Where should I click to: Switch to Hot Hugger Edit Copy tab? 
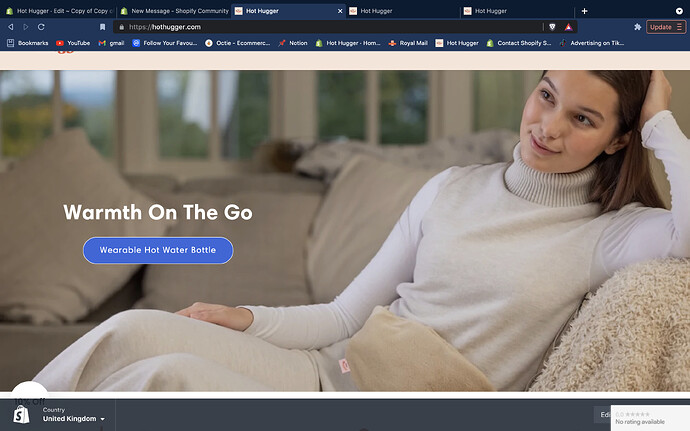coord(59,11)
